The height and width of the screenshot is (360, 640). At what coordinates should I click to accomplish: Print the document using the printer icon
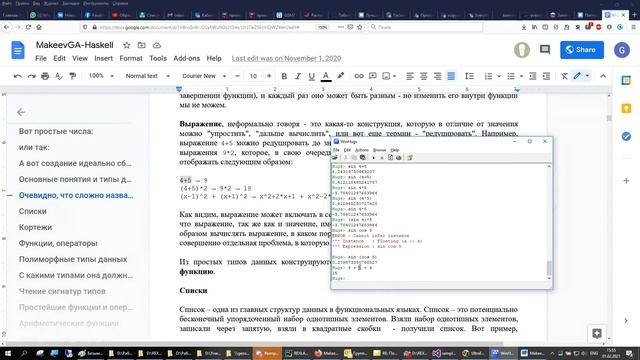point(45,76)
